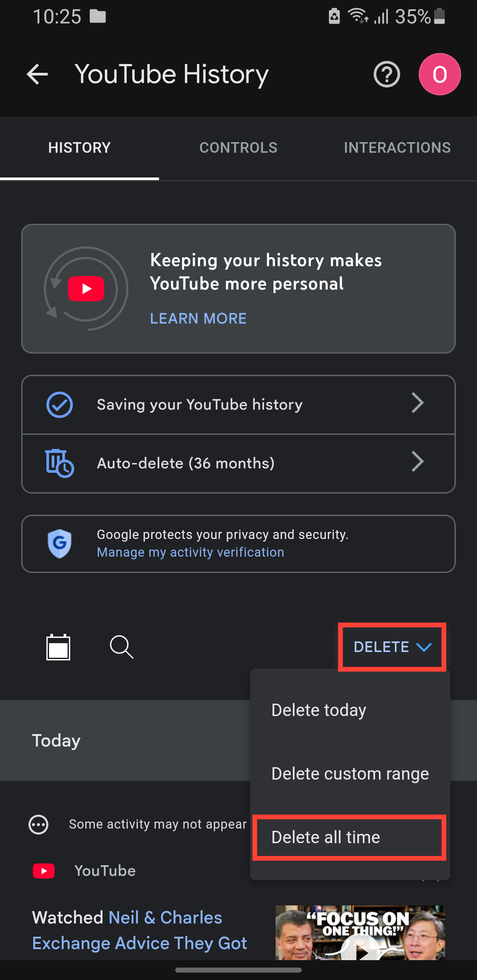The height and width of the screenshot is (980, 477).
Task: Open the Neil & Charles video thumbnail
Action: (x=360, y=931)
